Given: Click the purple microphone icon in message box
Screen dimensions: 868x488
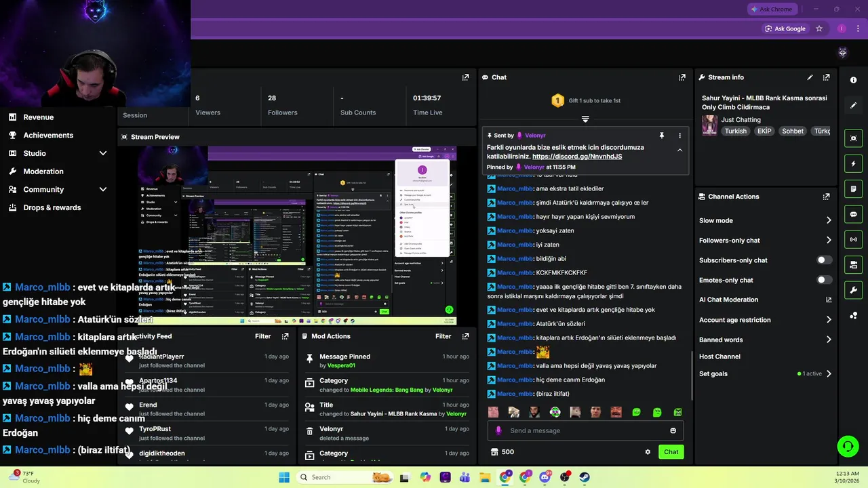Looking at the screenshot, I should point(498,430).
